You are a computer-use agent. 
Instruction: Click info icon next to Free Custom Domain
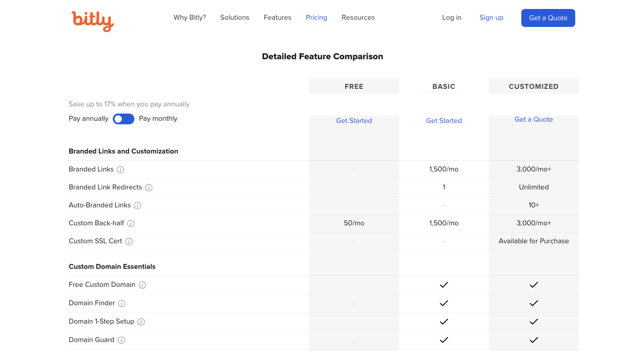click(x=142, y=285)
